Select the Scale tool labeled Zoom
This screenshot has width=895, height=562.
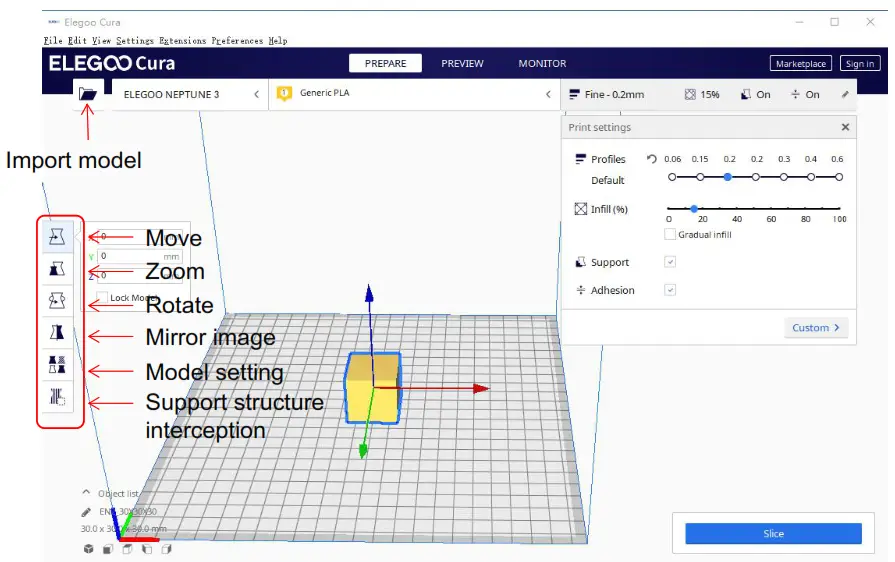(x=57, y=269)
